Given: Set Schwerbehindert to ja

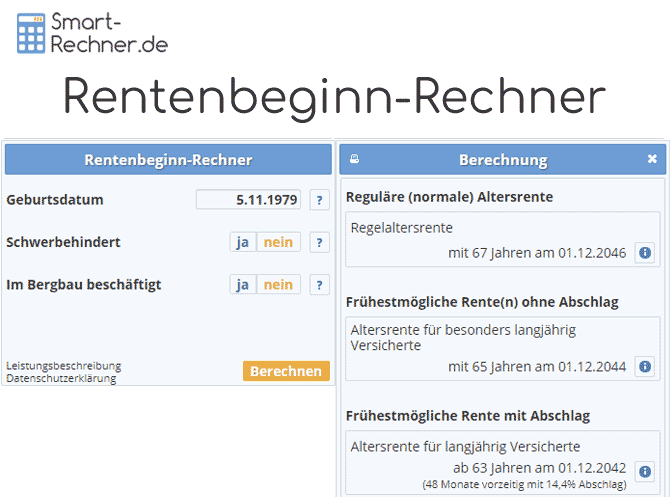Looking at the screenshot, I should 242,243.
